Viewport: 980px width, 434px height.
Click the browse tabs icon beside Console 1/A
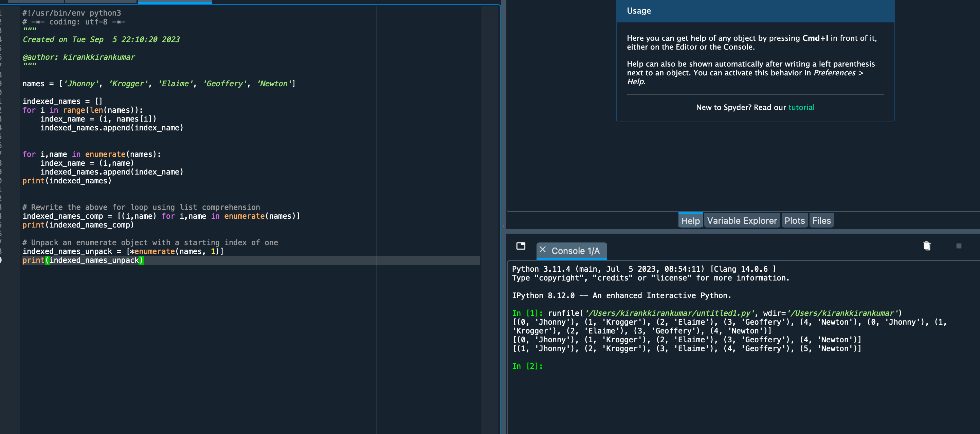point(521,246)
